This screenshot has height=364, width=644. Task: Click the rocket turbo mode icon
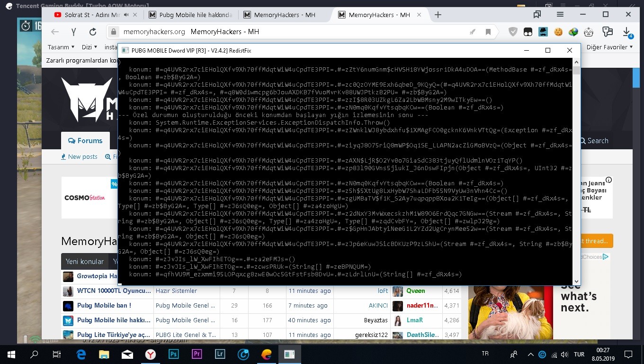(473, 32)
